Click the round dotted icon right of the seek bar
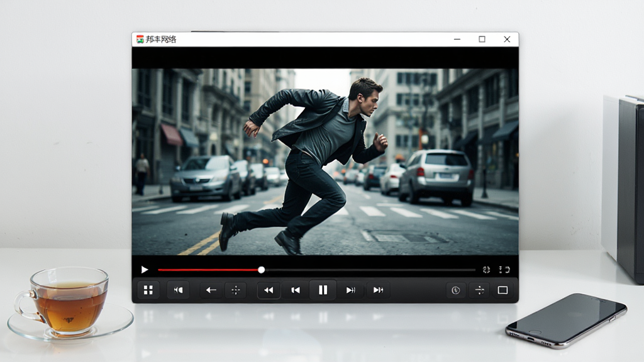 click(x=486, y=270)
